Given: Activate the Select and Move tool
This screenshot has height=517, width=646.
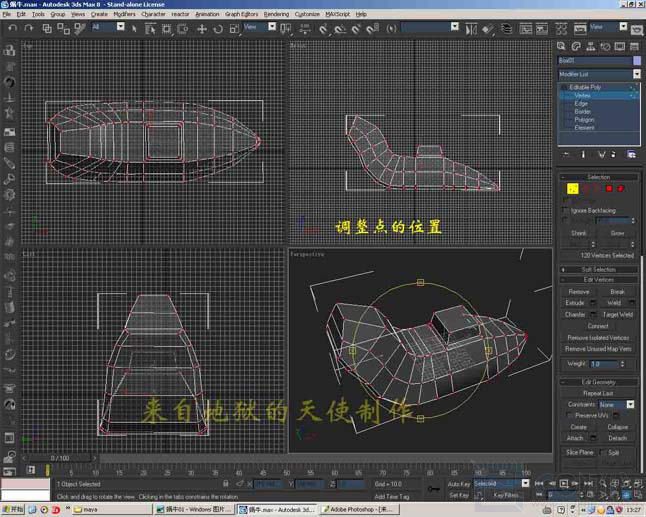Looking at the screenshot, I should (201, 29).
